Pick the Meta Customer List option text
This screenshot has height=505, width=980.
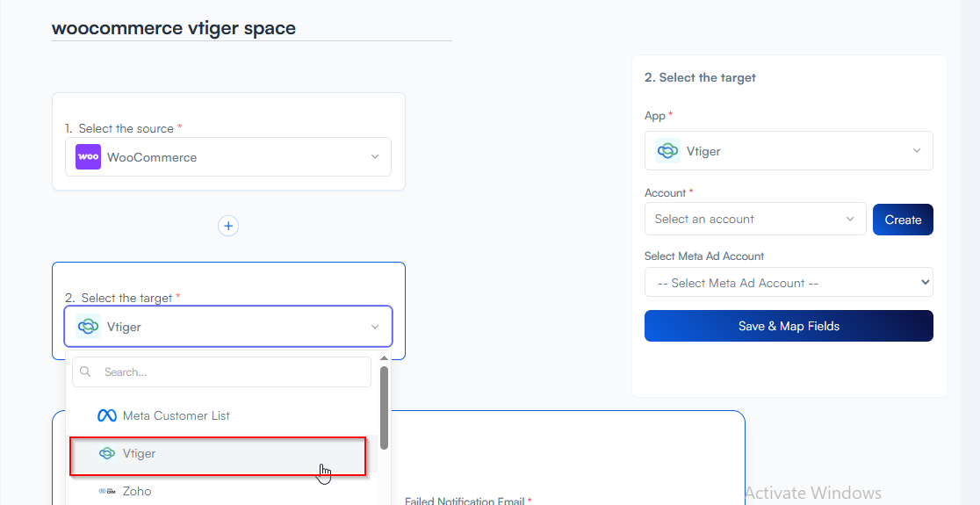[177, 415]
